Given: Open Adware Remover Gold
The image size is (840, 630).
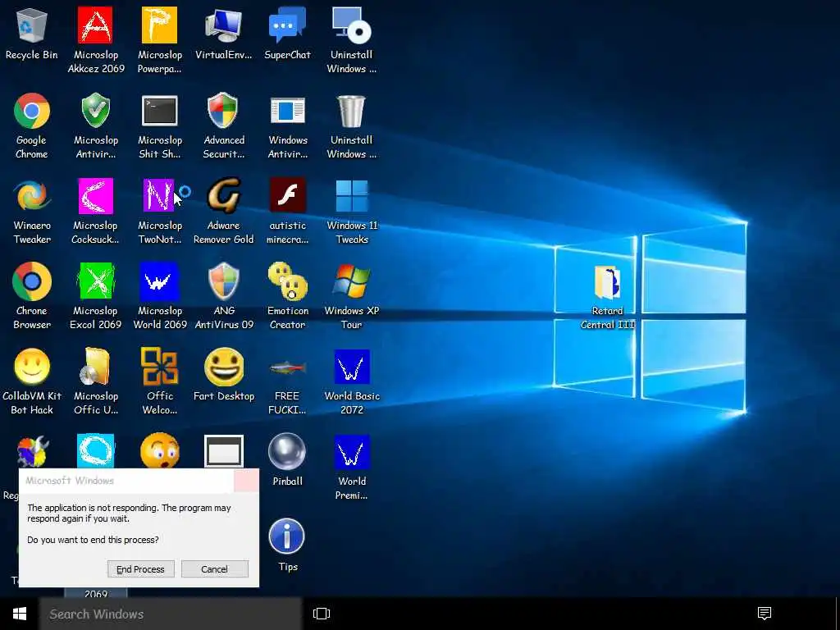Looking at the screenshot, I should pyautogui.click(x=223, y=196).
